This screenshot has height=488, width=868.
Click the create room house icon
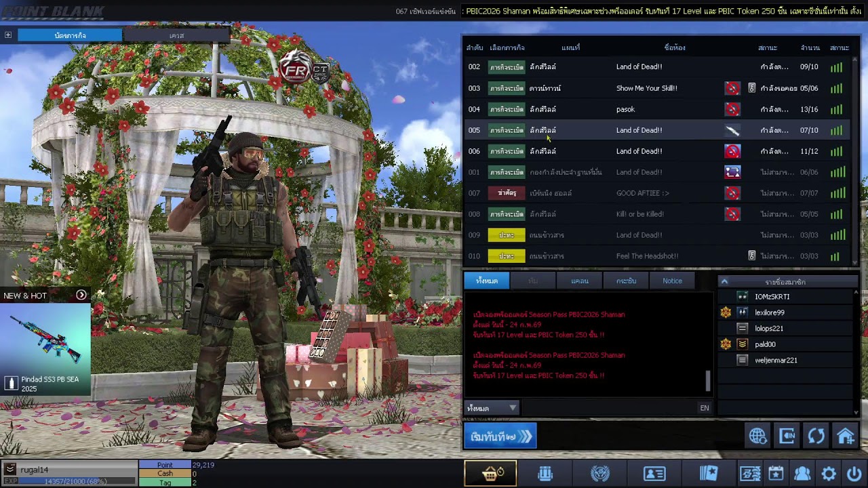[845, 436]
